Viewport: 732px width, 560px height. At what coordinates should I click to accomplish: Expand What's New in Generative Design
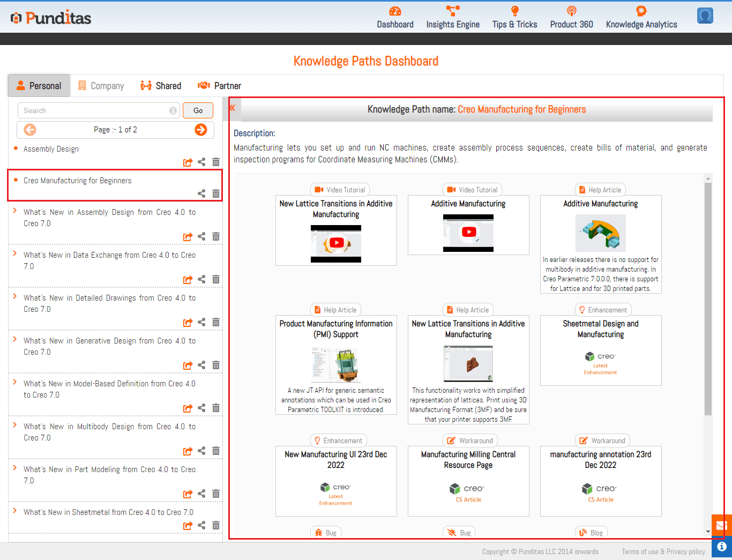(15, 339)
